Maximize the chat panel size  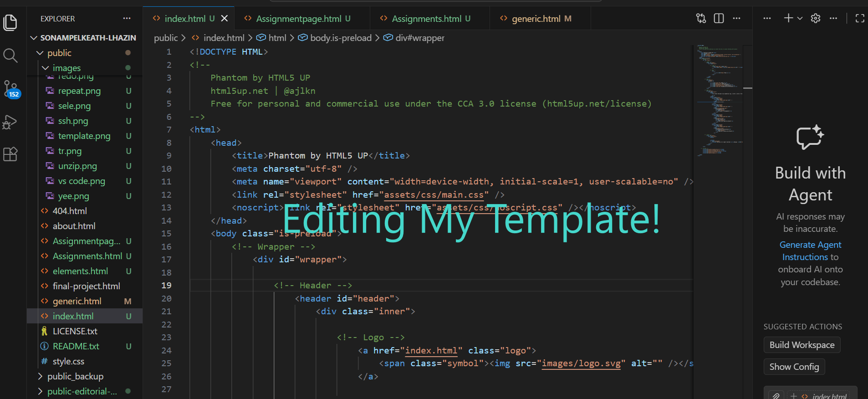[860, 18]
